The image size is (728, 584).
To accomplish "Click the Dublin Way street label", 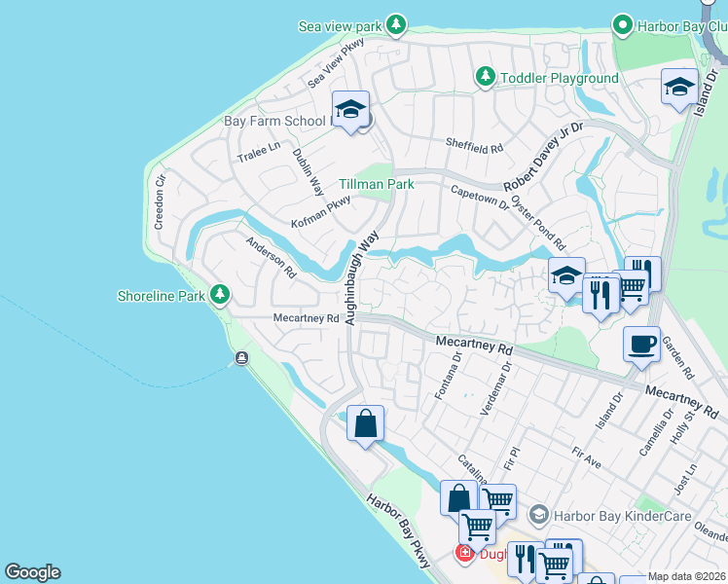I will (308, 172).
